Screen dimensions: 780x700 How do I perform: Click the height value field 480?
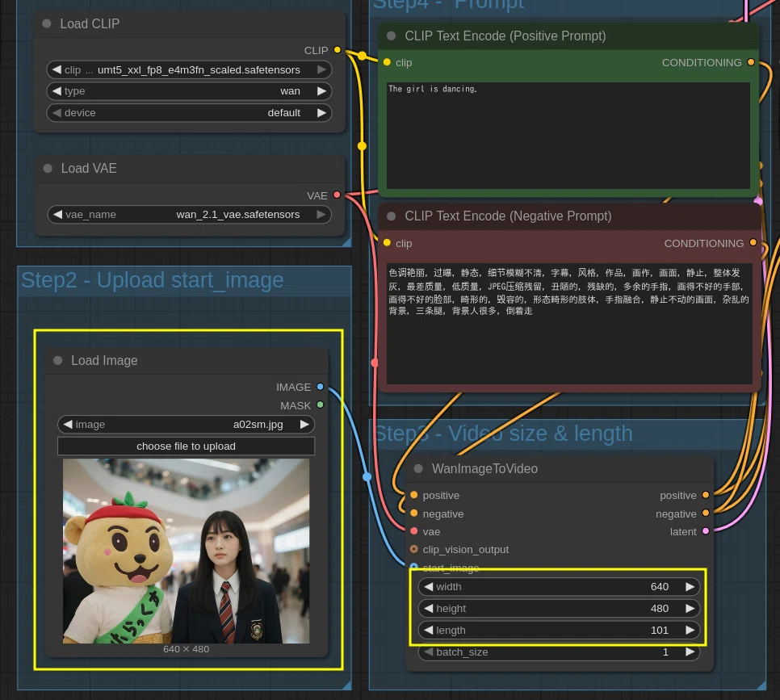coord(559,609)
